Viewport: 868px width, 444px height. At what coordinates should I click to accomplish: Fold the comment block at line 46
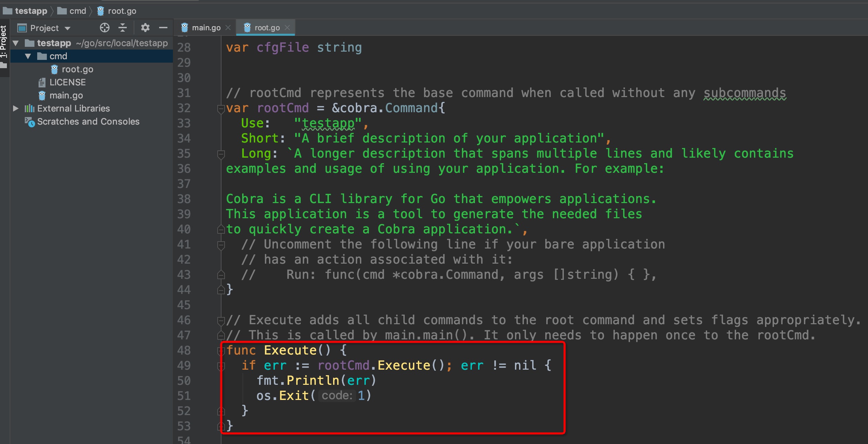click(x=221, y=321)
